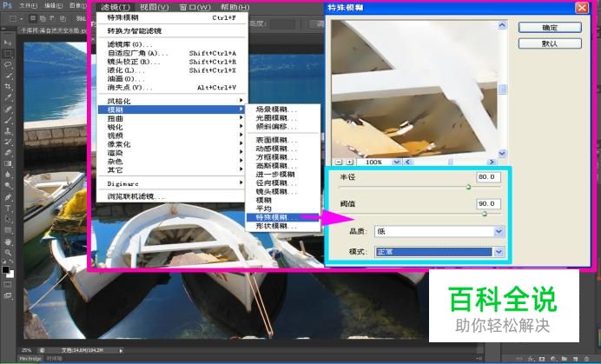Select the Pen tool
This screenshot has width=601, height=364.
click(x=8, y=197)
